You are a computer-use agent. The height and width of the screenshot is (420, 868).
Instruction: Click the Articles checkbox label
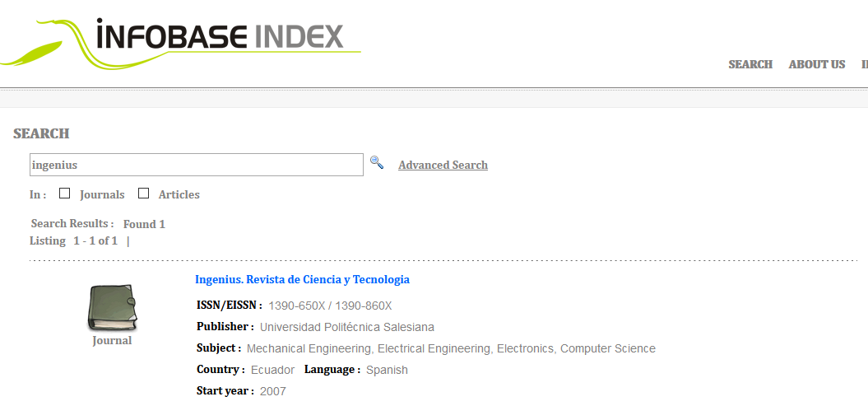pos(179,195)
